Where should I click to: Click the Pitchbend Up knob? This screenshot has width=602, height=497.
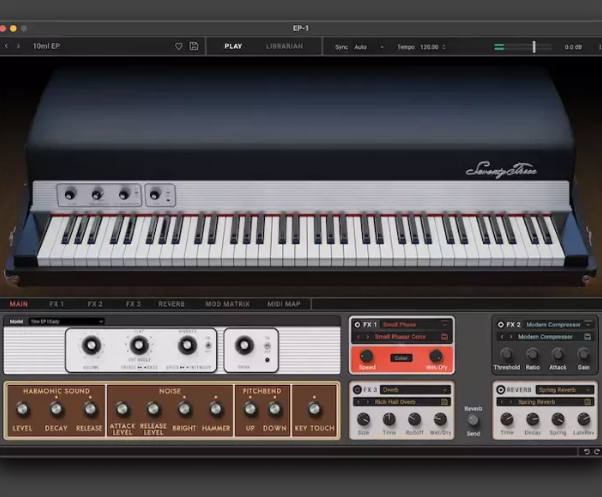coord(250,409)
